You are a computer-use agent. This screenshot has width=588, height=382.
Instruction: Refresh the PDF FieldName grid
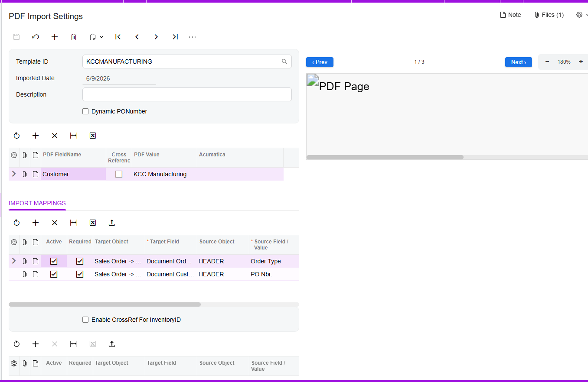tap(16, 136)
